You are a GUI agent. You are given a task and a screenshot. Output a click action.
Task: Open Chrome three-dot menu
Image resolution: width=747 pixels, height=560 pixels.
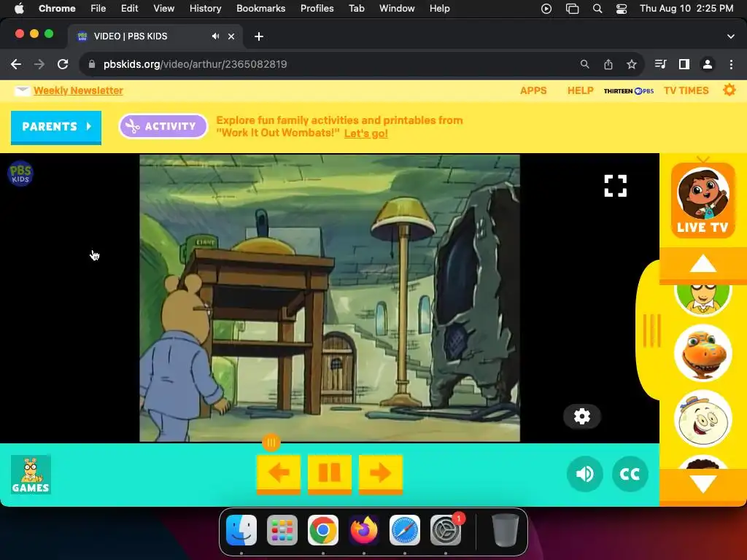tap(731, 64)
